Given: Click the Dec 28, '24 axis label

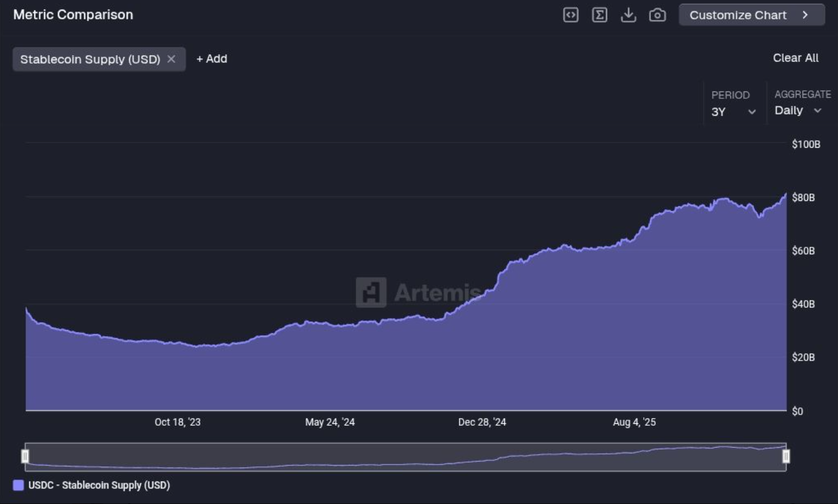Looking at the screenshot, I should pyautogui.click(x=482, y=423).
